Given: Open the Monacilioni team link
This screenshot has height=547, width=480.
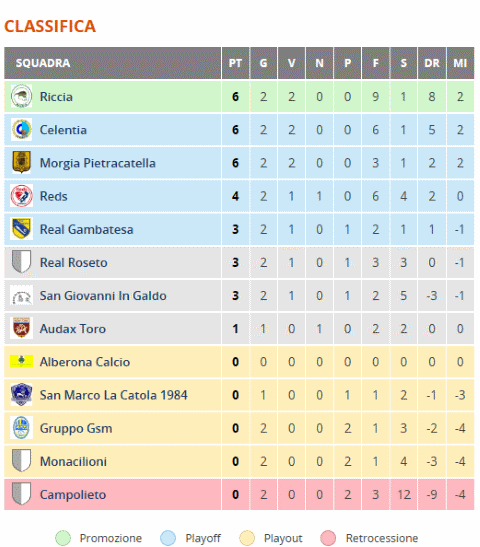Looking at the screenshot, I should click(x=73, y=461).
